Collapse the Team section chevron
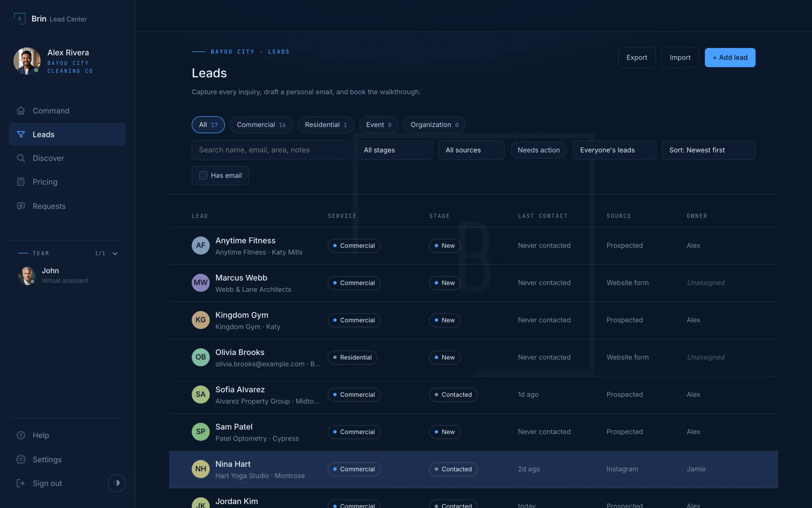This screenshot has height=508, width=812. tap(115, 253)
